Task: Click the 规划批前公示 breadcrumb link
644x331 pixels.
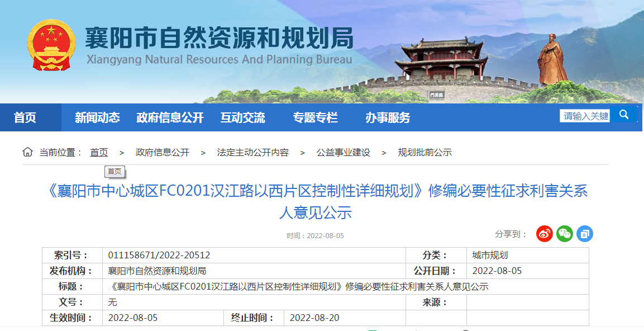Action: (x=424, y=153)
